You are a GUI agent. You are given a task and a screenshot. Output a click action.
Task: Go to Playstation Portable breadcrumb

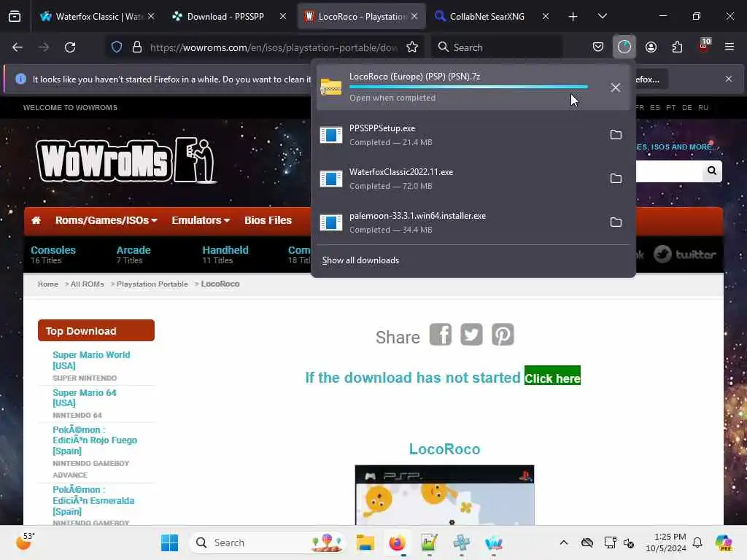(152, 284)
